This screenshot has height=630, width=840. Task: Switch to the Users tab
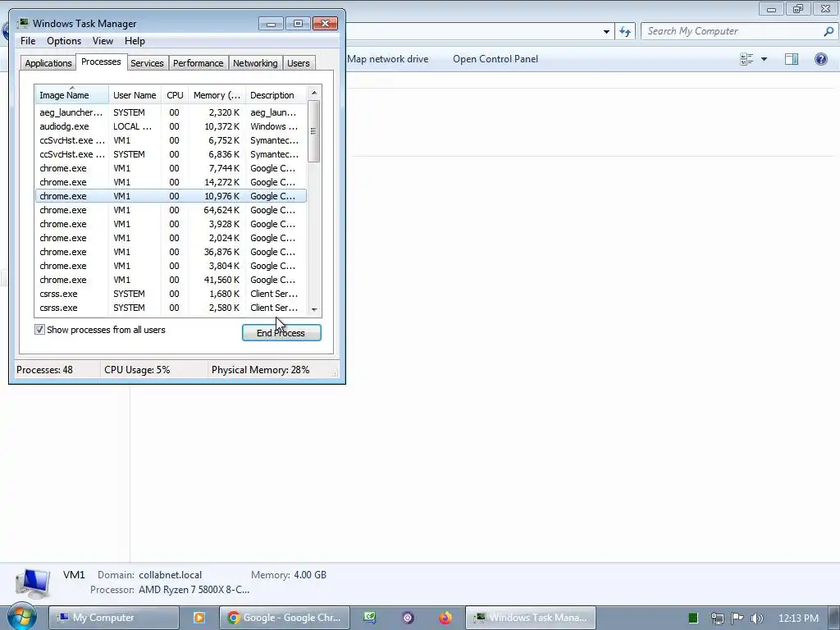click(x=298, y=63)
